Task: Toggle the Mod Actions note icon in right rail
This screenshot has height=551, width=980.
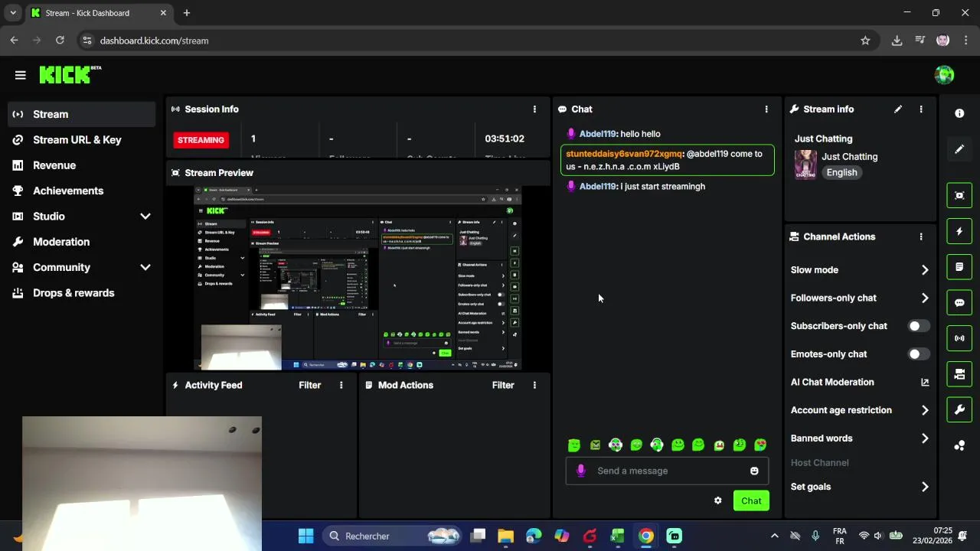Action: click(959, 267)
